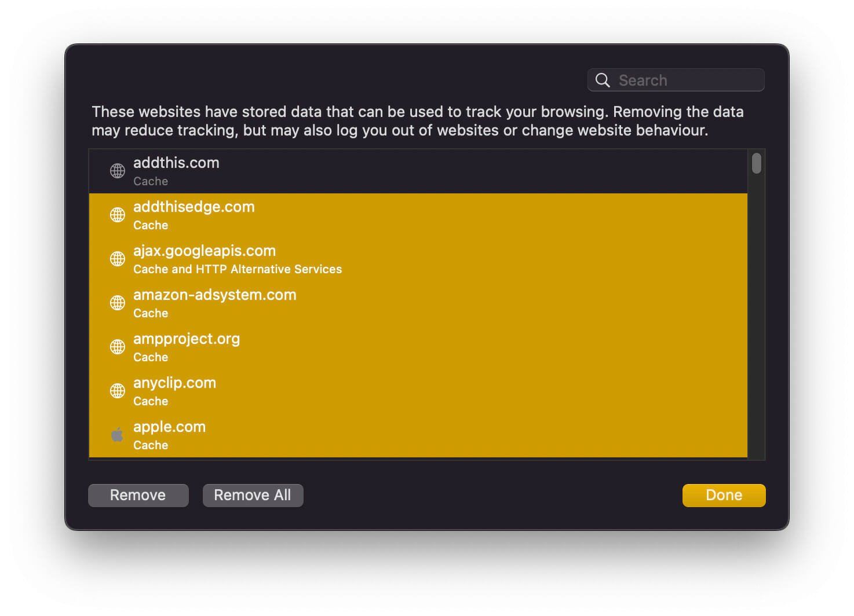
Task: Focus the Search field
Action: (x=676, y=80)
